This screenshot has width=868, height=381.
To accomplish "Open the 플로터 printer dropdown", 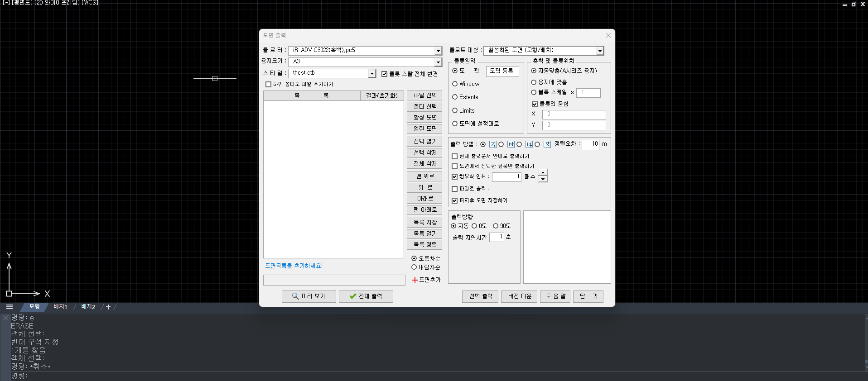I will pyautogui.click(x=438, y=51).
